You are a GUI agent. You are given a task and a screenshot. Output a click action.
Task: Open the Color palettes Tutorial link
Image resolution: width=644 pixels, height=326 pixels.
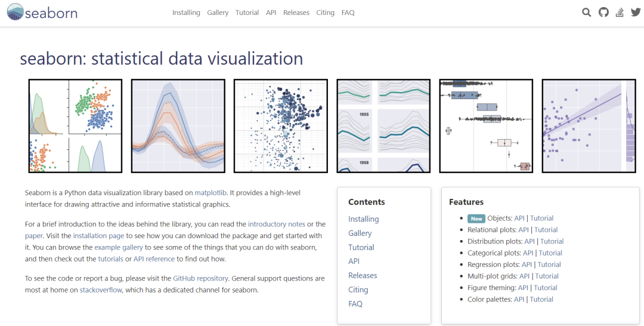[541, 299]
